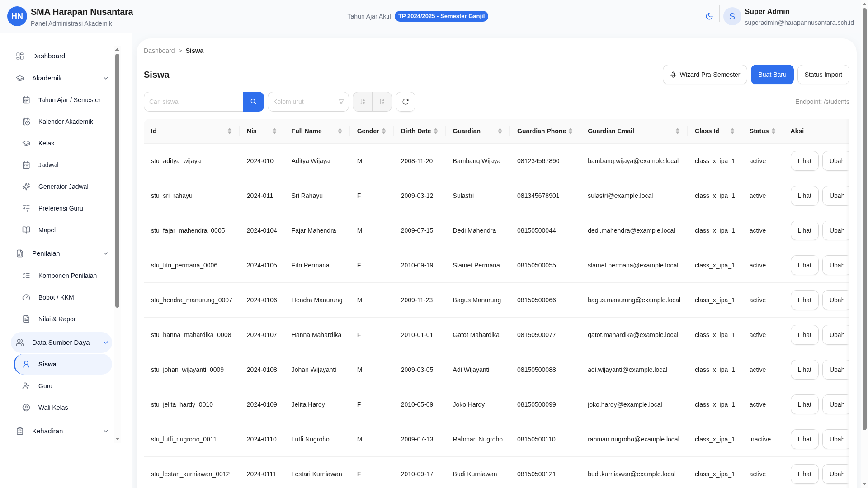Open Generator Jadwal from sidebar

coord(63,187)
